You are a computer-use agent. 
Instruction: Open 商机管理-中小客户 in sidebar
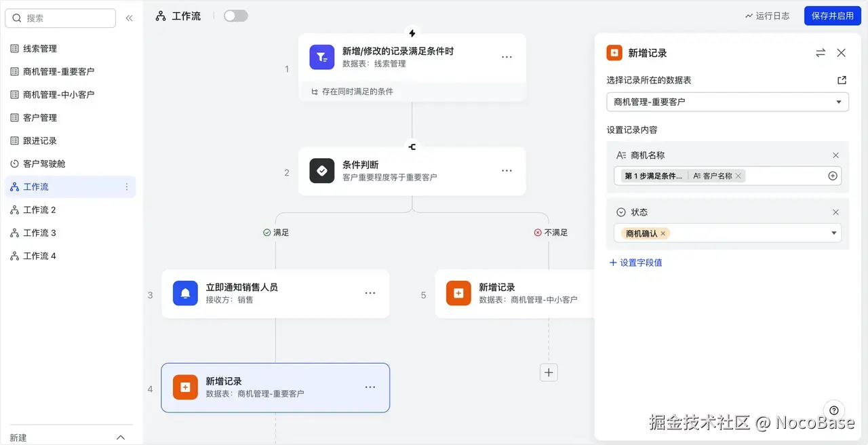[x=70, y=94]
